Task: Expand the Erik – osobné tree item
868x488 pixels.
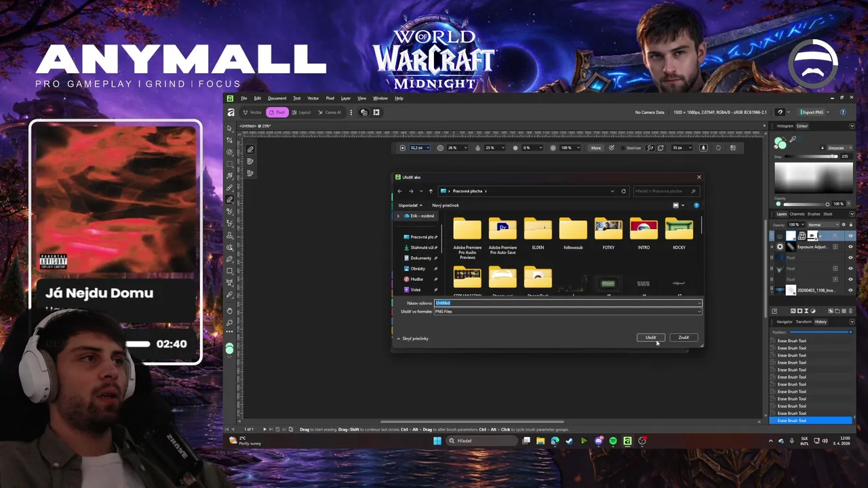Action: click(x=398, y=216)
